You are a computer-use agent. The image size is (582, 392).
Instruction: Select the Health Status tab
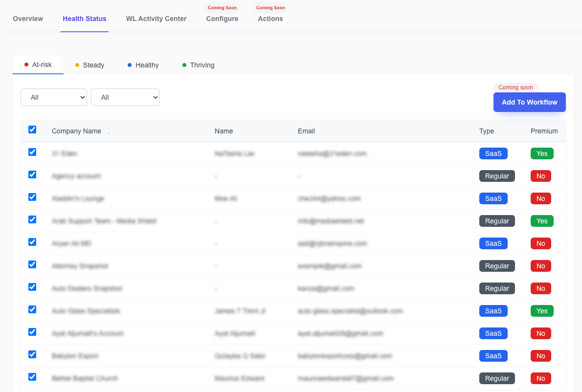(x=85, y=19)
